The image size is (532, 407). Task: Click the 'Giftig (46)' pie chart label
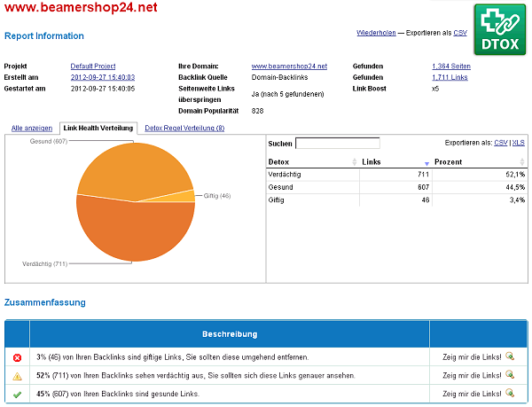coord(217,196)
